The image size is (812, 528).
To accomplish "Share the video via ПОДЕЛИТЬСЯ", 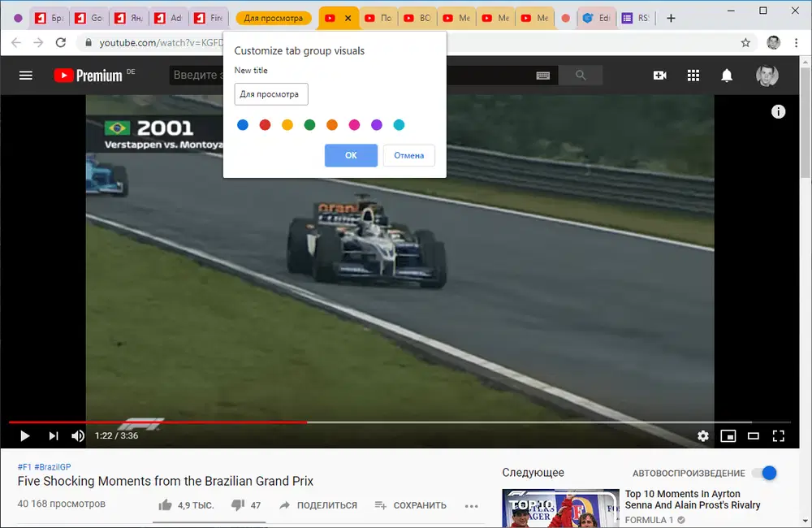I will (x=318, y=505).
